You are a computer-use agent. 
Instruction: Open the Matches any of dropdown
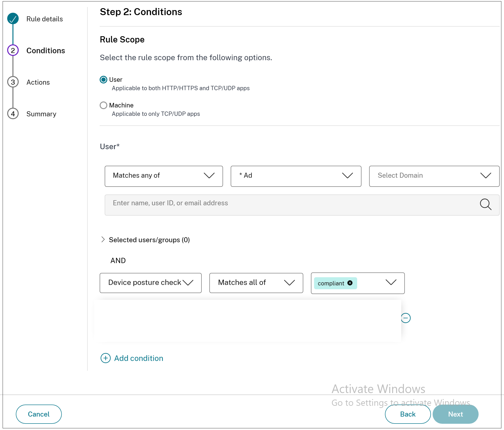pyautogui.click(x=164, y=176)
